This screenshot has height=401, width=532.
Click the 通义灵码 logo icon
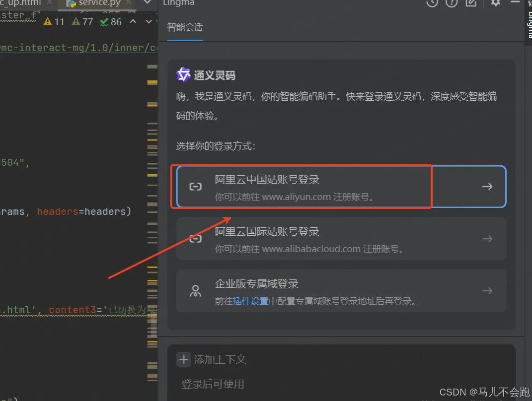tap(184, 74)
